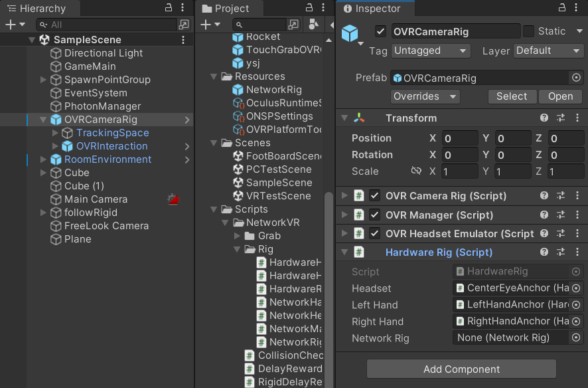Open Static options dropdown arrow
The width and height of the screenshot is (588, 388).
[579, 31]
